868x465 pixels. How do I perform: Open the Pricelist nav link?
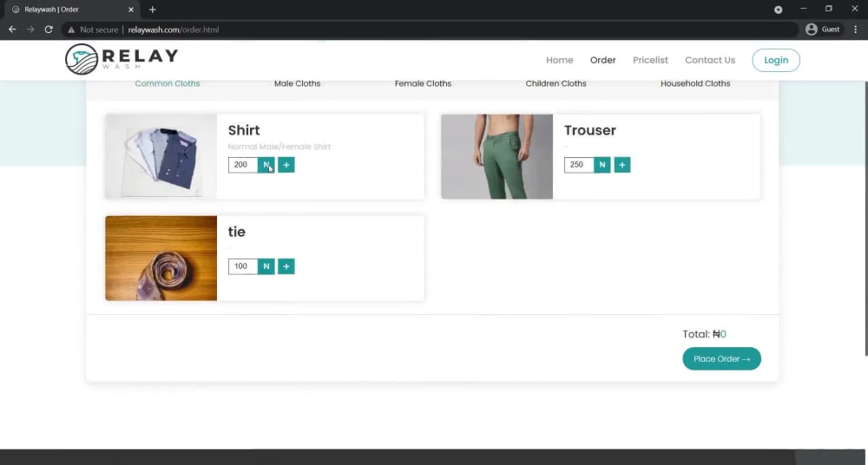click(650, 61)
